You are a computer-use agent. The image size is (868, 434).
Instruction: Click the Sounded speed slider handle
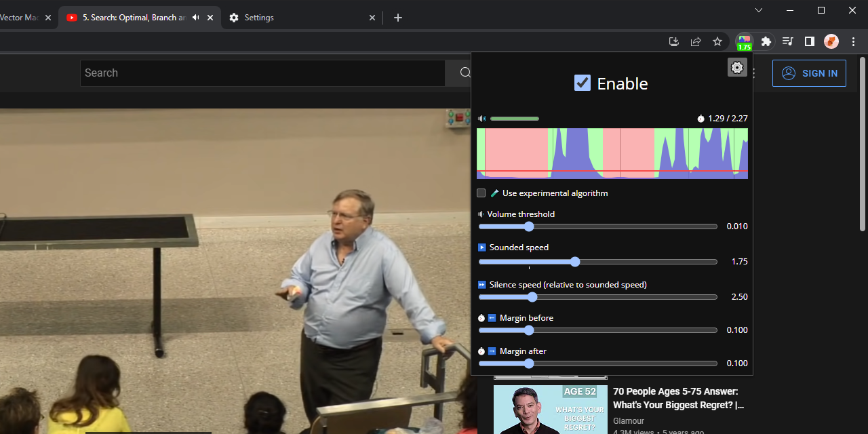point(575,262)
